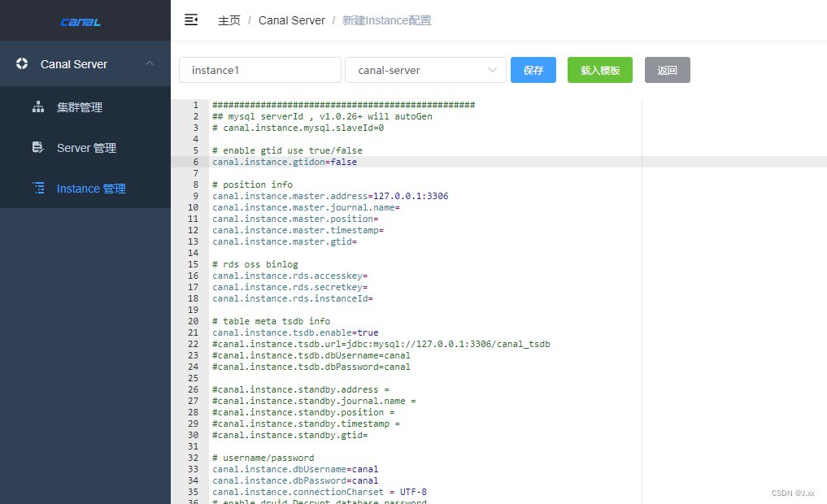Click line canal.instance.rds.accesskey=

click(290, 276)
